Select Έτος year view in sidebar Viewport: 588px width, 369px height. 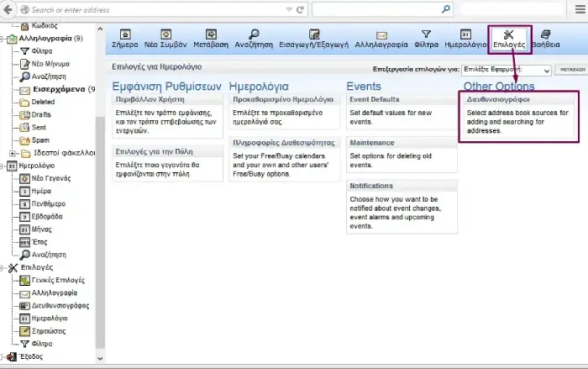pos(39,242)
